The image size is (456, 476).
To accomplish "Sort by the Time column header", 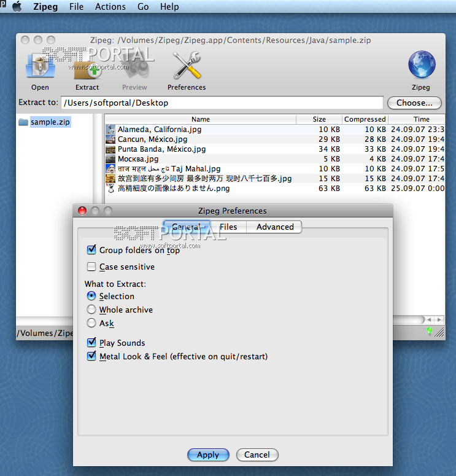I will (417, 119).
